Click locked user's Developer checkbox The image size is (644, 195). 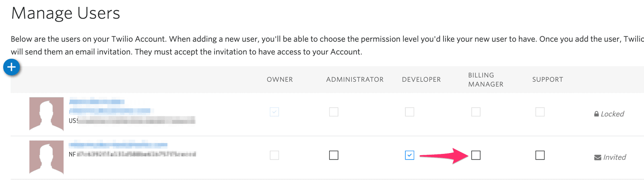point(409,112)
